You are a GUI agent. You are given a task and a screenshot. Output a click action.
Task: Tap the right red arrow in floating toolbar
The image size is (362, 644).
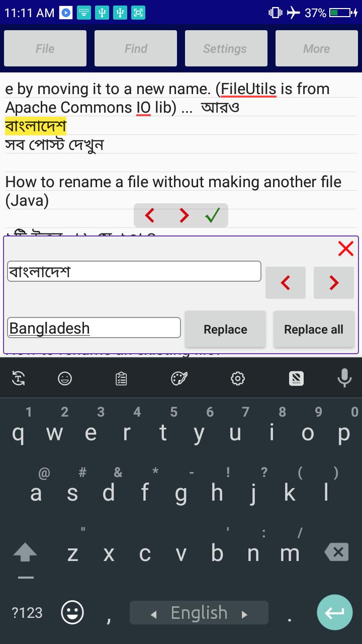tap(184, 215)
